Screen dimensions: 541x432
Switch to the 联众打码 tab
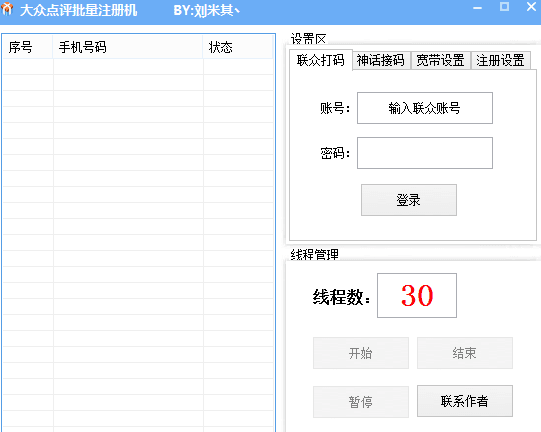321,60
